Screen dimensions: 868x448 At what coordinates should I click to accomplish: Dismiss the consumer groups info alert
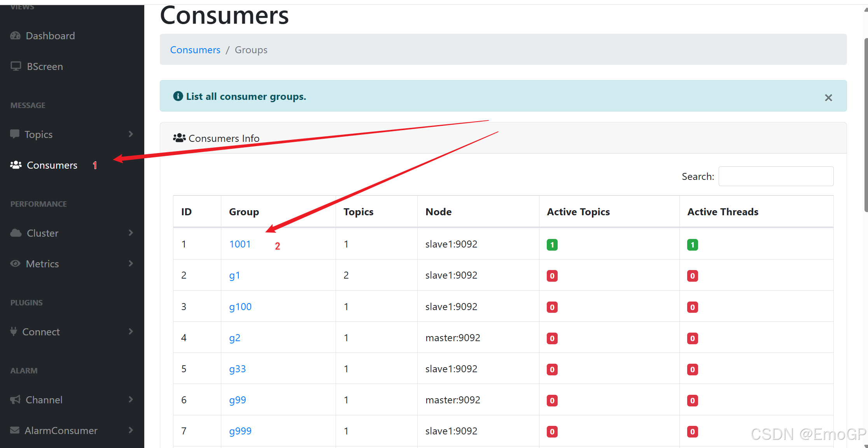[828, 98]
